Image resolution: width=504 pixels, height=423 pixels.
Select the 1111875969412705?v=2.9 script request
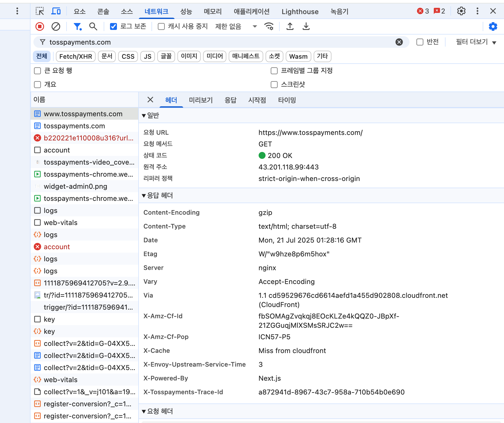click(x=84, y=283)
